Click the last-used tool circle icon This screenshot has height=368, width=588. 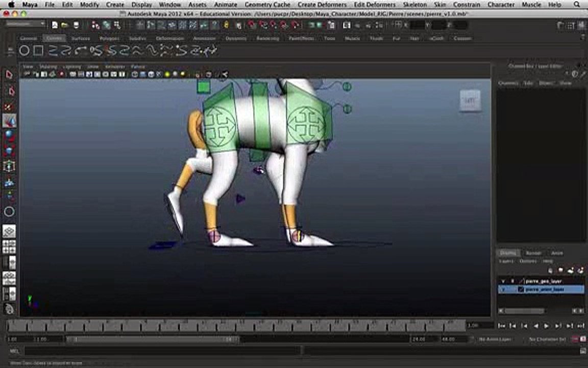9,212
